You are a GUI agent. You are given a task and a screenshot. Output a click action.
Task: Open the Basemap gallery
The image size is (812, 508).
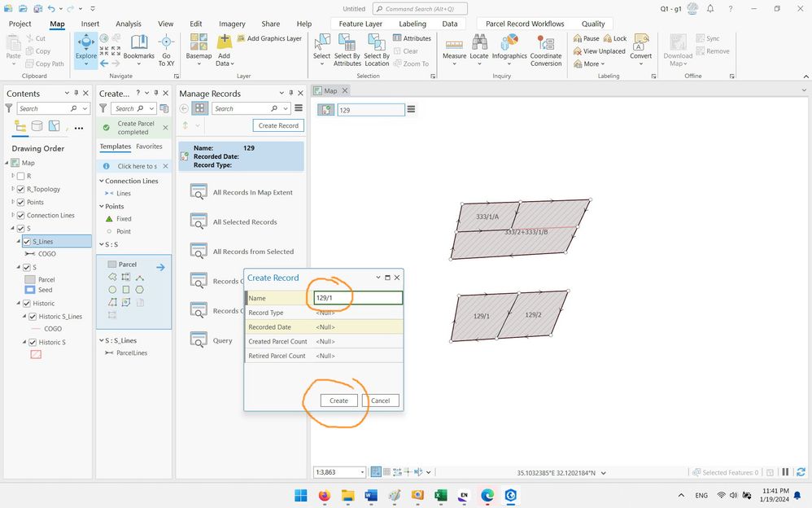(x=199, y=50)
